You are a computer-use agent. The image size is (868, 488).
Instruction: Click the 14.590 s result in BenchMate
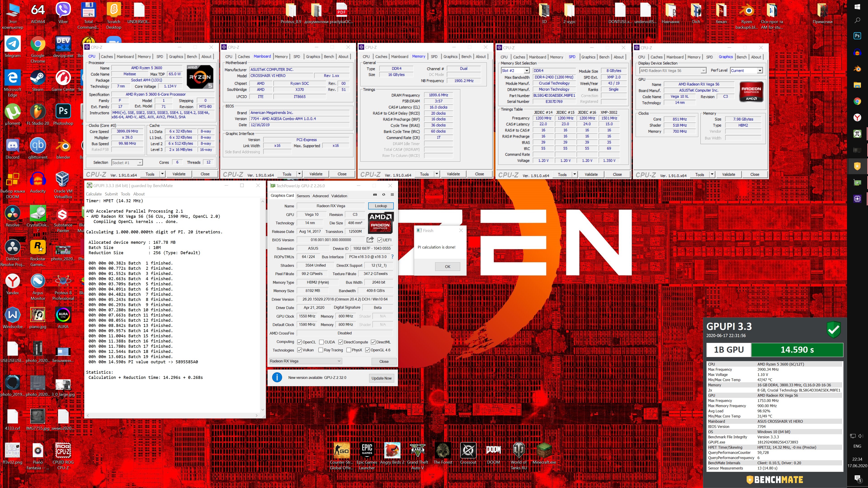(797, 350)
